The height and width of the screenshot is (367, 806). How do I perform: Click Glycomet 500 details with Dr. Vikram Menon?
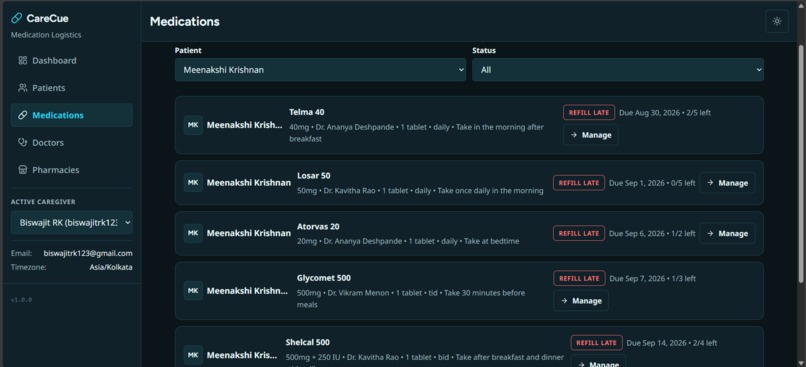(411, 299)
